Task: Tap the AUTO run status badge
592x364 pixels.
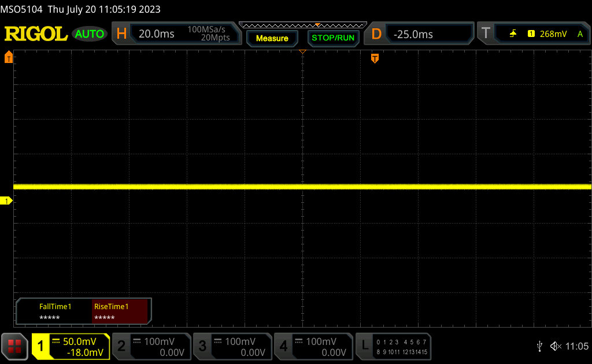Action: 90,34
